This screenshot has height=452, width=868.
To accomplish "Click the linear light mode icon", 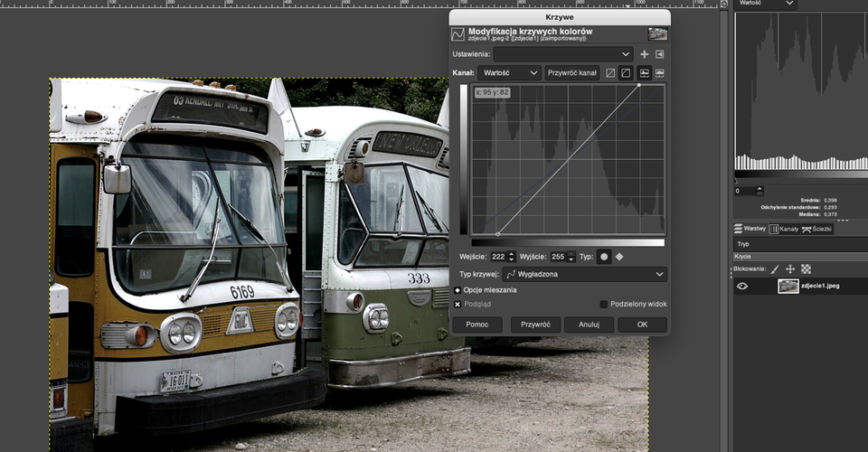I will [x=610, y=73].
